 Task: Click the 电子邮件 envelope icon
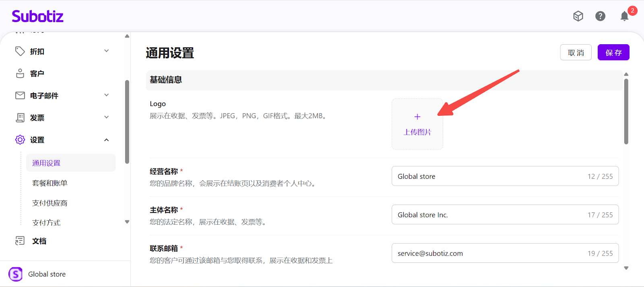click(20, 96)
